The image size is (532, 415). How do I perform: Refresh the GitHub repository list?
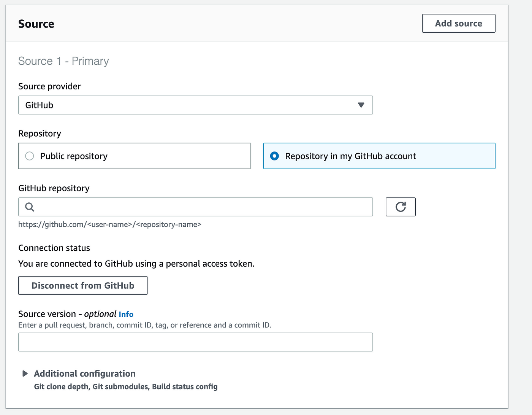(x=401, y=207)
